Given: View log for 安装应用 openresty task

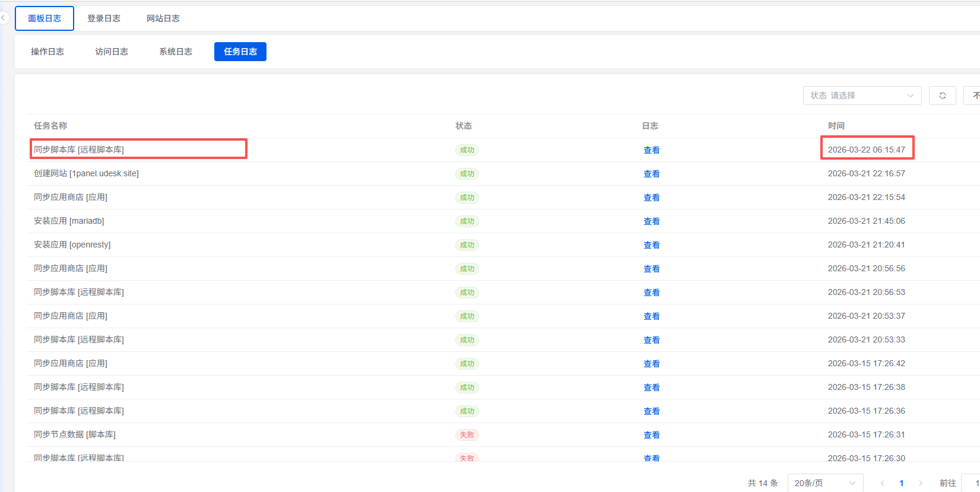Looking at the screenshot, I should click(x=651, y=245).
